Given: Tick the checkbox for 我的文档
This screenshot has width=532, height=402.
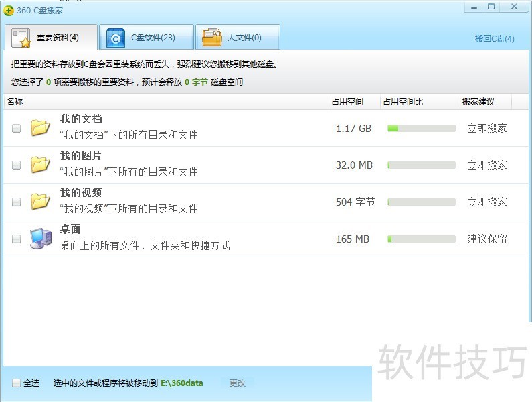Looking at the screenshot, I should (17, 129).
